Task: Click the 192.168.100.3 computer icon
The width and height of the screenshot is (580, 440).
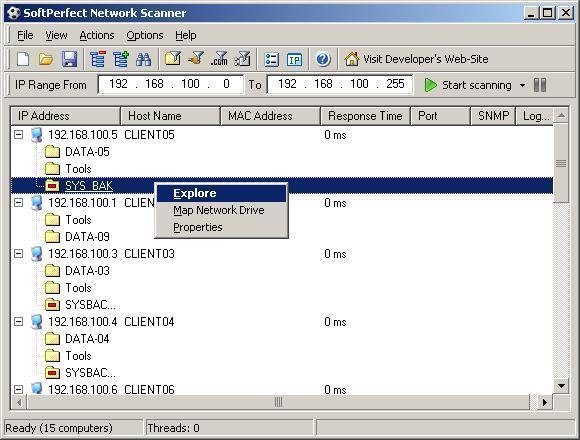Action: coord(37,254)
